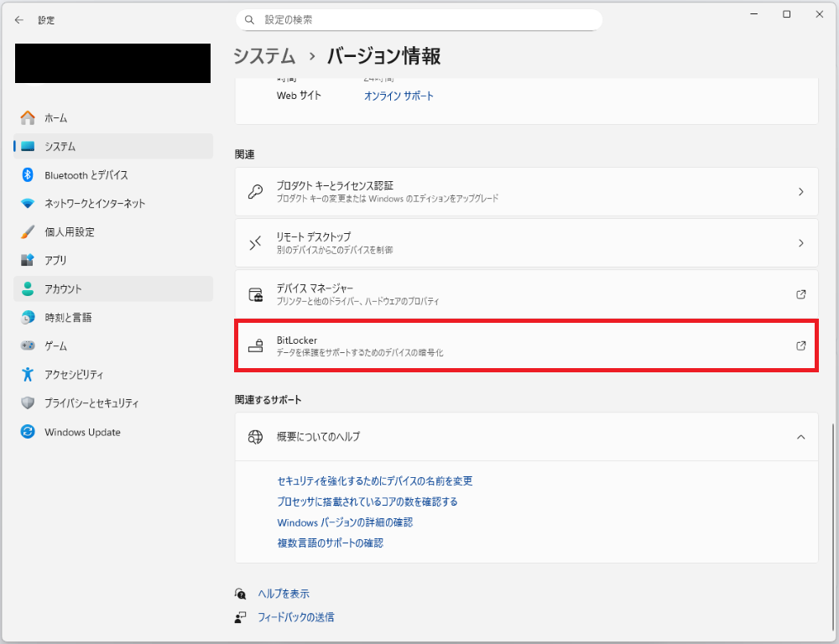Expand プロダクト キーとライセンス認証 chevron
Viewport: 839px width, 644px height.
(800, 192)
